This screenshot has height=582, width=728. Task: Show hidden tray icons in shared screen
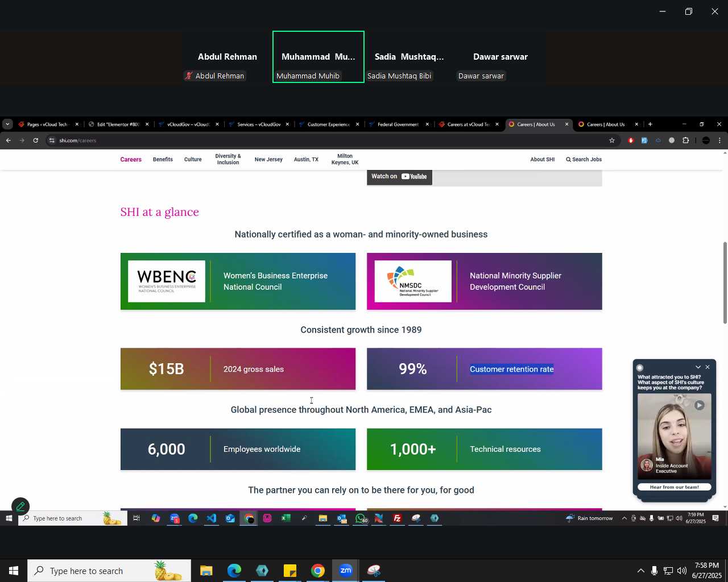coord(624,518)
